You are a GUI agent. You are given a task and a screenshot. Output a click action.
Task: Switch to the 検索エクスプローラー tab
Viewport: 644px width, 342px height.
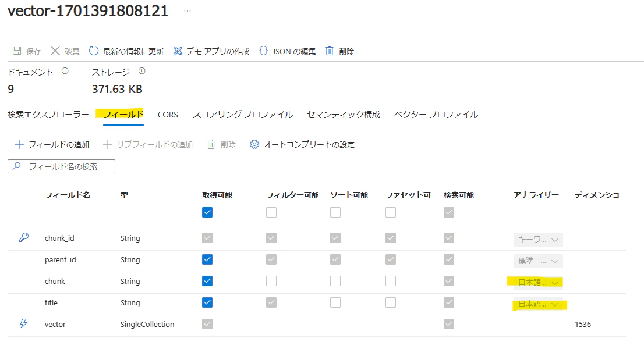coord(48,115)
